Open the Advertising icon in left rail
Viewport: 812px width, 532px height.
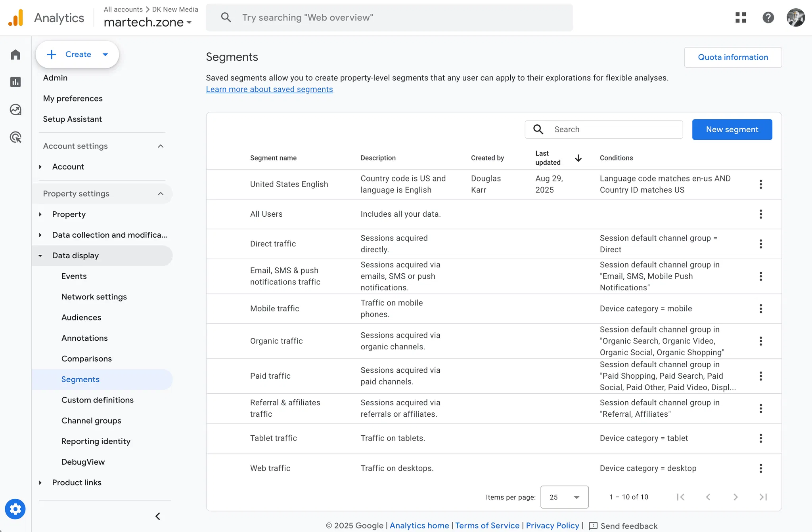pos(15,137)
